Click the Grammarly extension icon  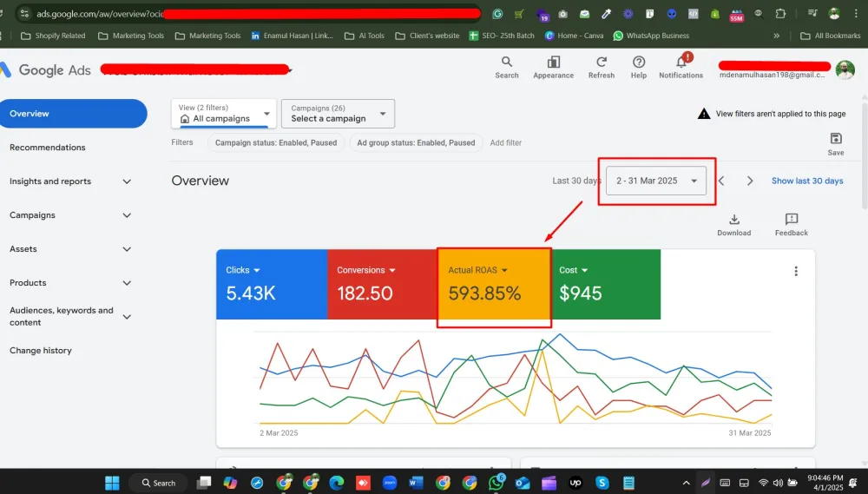(497, 14)
